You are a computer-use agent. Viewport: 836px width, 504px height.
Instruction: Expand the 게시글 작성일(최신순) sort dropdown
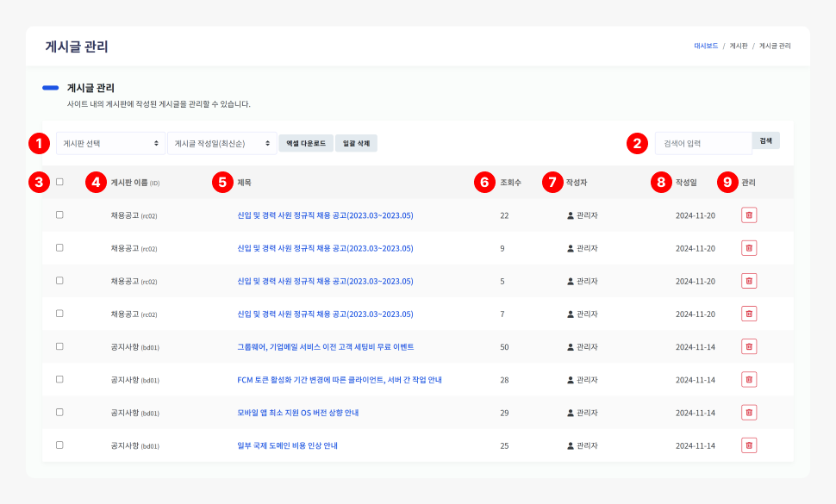[221, 143]
